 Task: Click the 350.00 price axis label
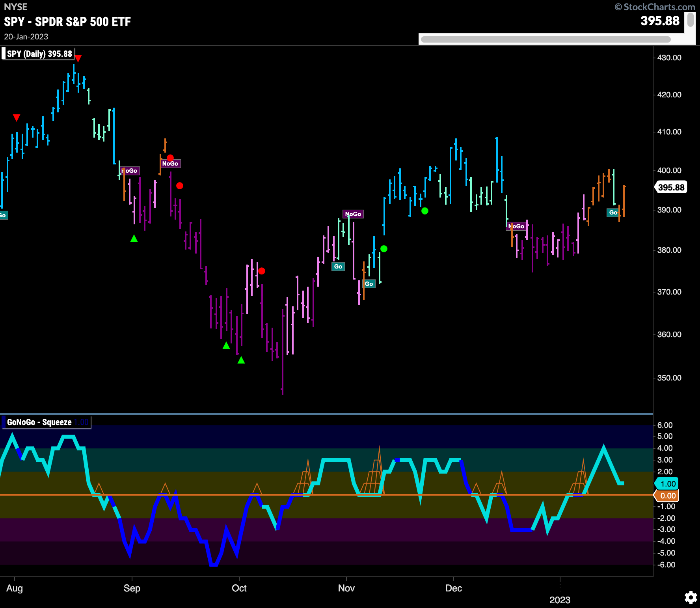pos(669,378)
